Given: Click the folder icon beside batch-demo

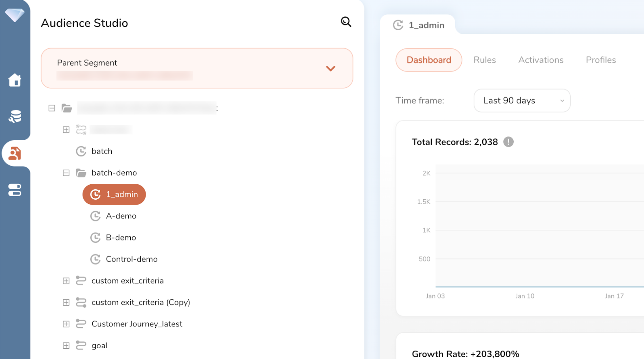Looking at the screenshot, I should (x=81, y=173).
